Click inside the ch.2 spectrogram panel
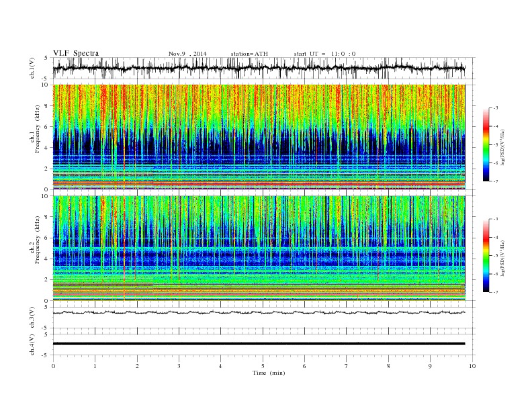This screenshot has height=411, width=532. pyautogui.click(x=259, y=248)
